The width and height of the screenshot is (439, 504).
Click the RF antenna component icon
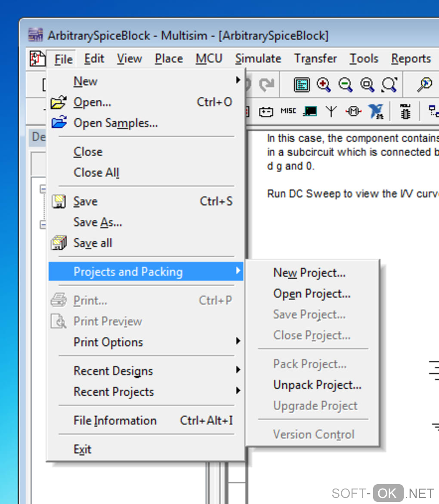pyautogui.click(x=331, y=111)
